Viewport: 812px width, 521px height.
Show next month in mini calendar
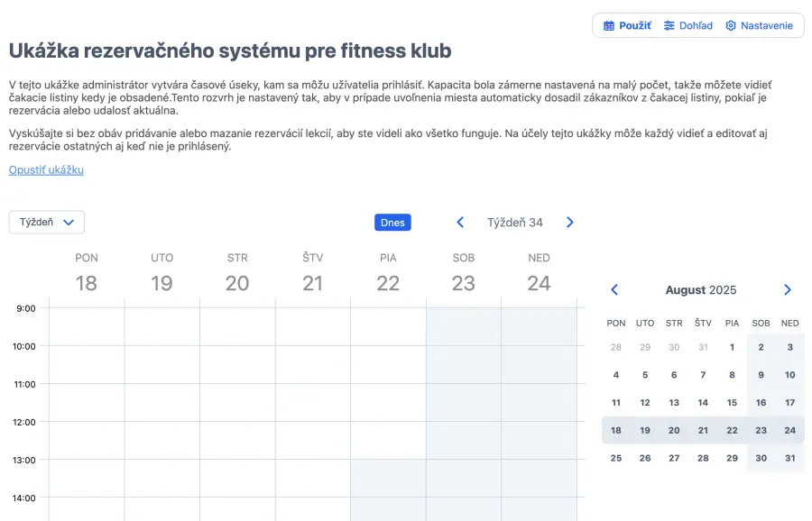788,290
